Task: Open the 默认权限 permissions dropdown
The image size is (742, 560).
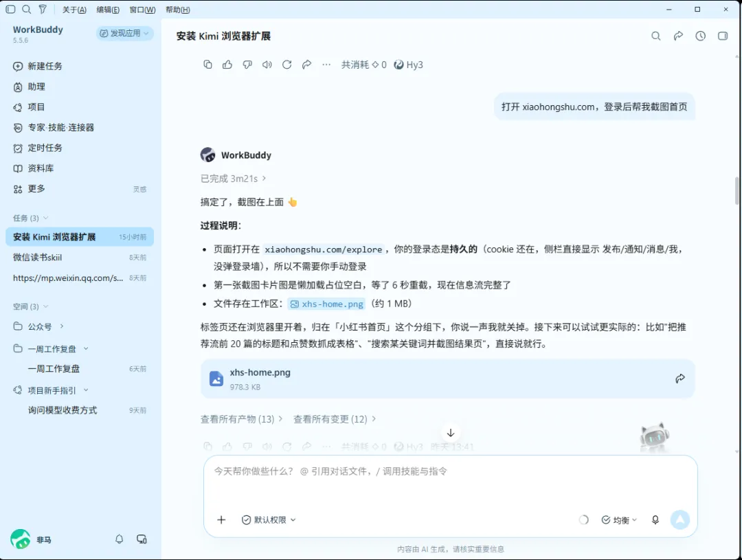Action: [269, 519]
